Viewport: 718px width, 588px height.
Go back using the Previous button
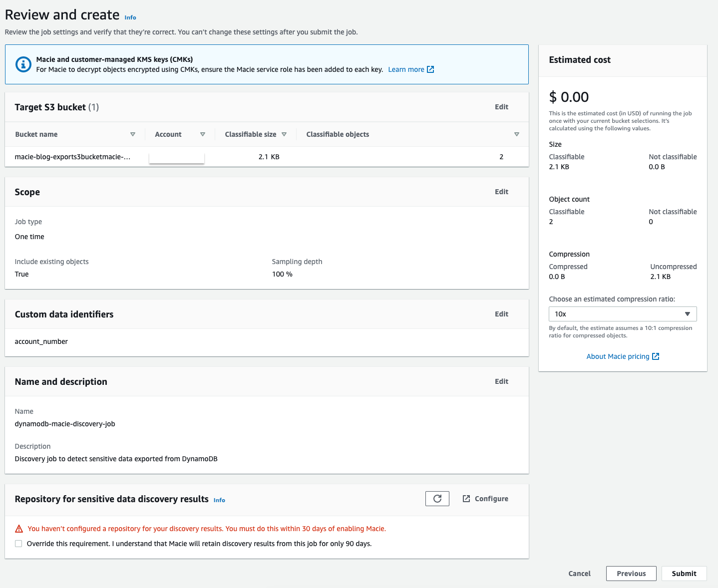tap(631, 573)
